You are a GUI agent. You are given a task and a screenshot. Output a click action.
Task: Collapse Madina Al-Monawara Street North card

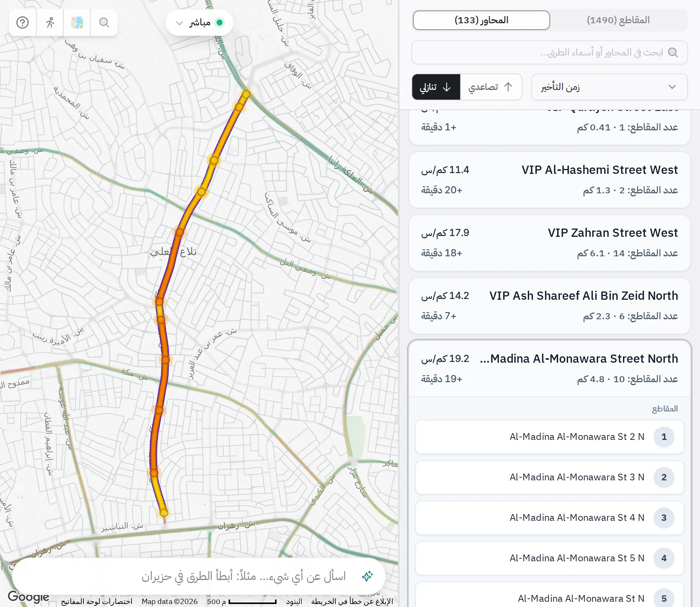[x=549, y=368]
